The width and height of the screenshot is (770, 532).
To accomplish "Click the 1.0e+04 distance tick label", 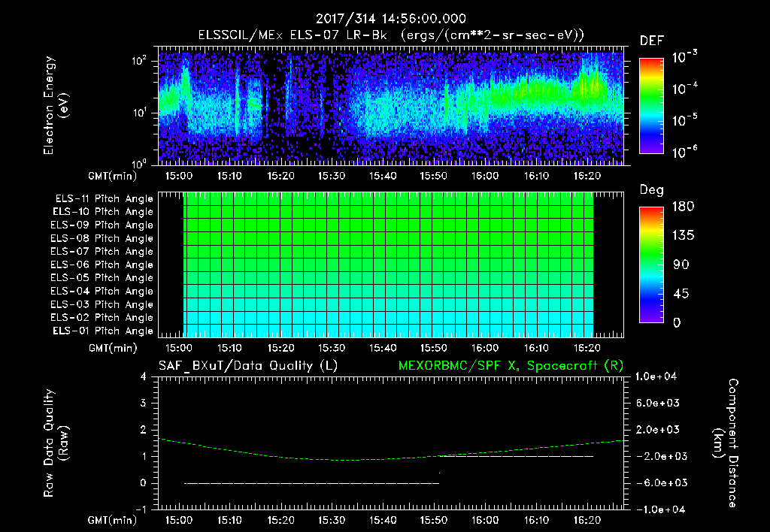I will click(x=656, y=377).
